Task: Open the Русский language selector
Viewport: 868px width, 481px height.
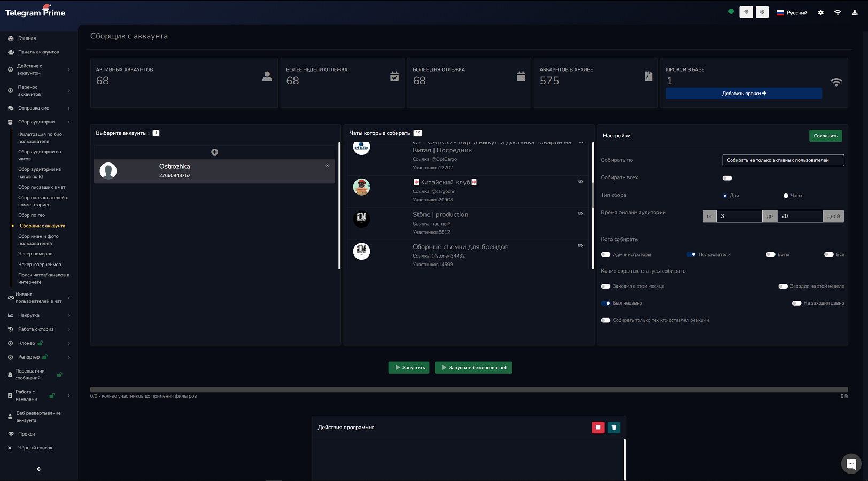Action: [x=792, y=13]
